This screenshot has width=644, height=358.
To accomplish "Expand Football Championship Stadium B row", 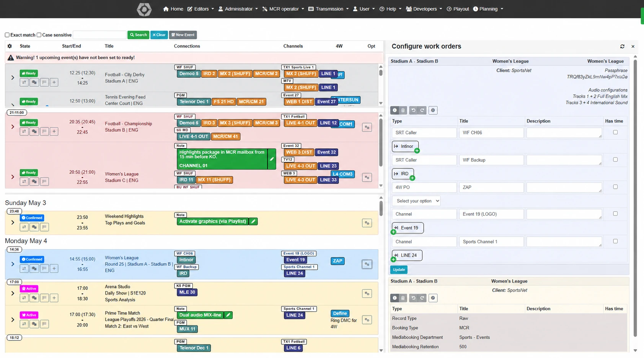I will pyautogui.click(x=13, y=127).
